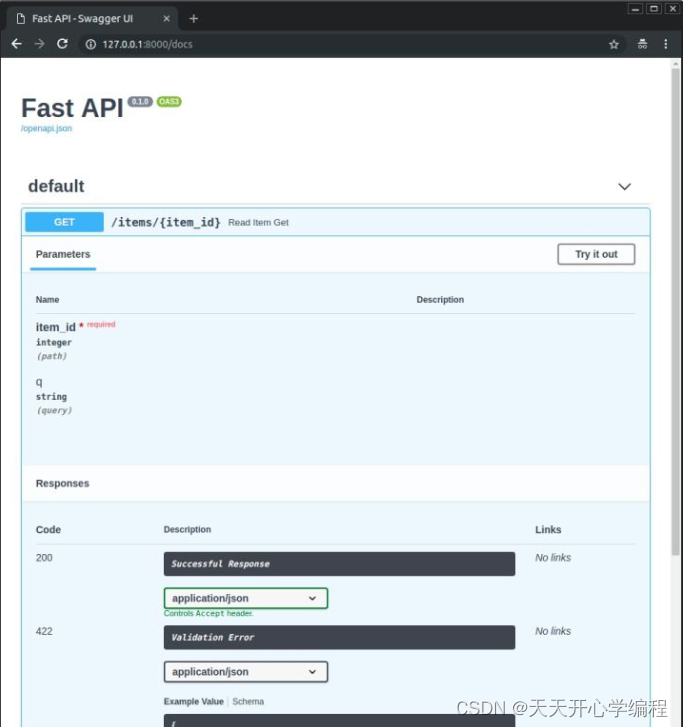Open the 200 response media type dropdown
The width and height of the screenshot is (683, 727).
coord(245,598)
